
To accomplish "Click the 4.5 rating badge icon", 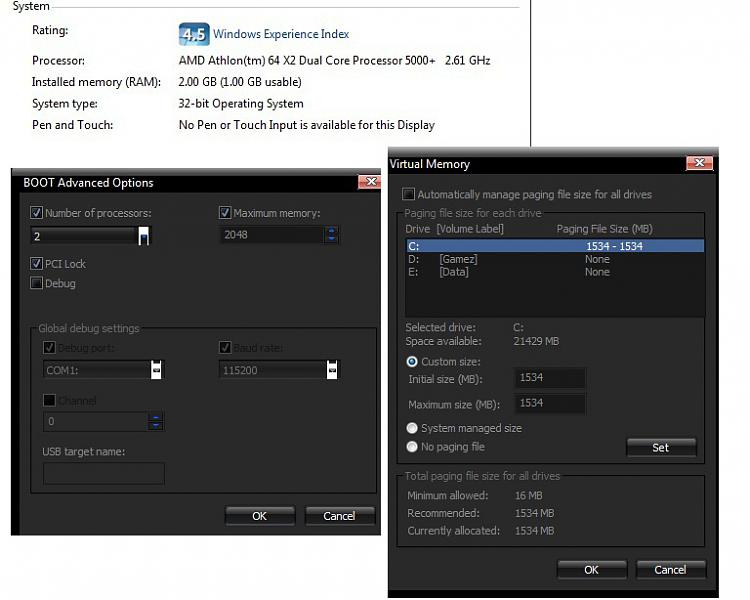I will 194,34.
